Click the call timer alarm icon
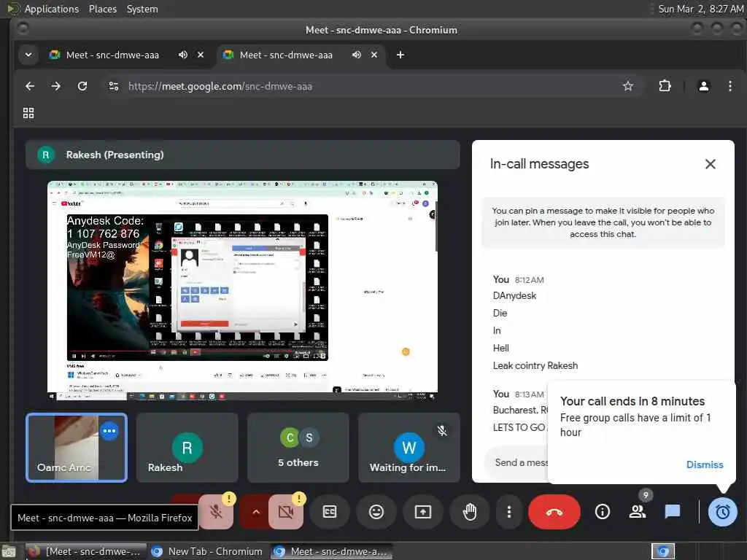 (x=722, y=512)
